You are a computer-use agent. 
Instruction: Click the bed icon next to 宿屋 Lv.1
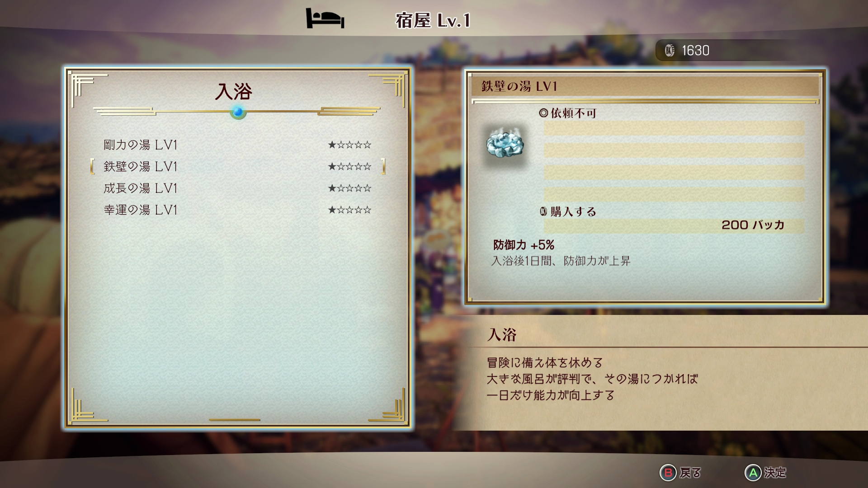pos(325,19)
